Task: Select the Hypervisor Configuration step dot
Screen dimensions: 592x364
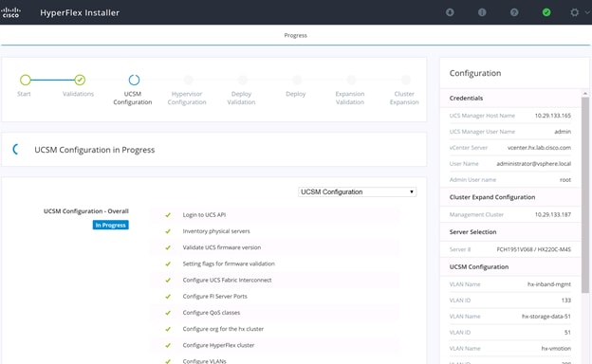Action: (x=189, y=80)
